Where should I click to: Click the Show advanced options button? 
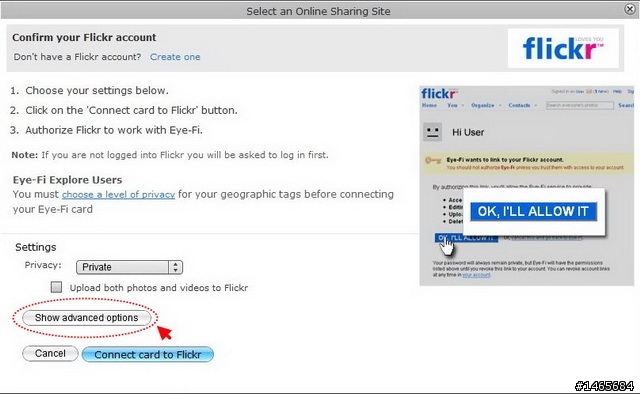click(87, 318)
